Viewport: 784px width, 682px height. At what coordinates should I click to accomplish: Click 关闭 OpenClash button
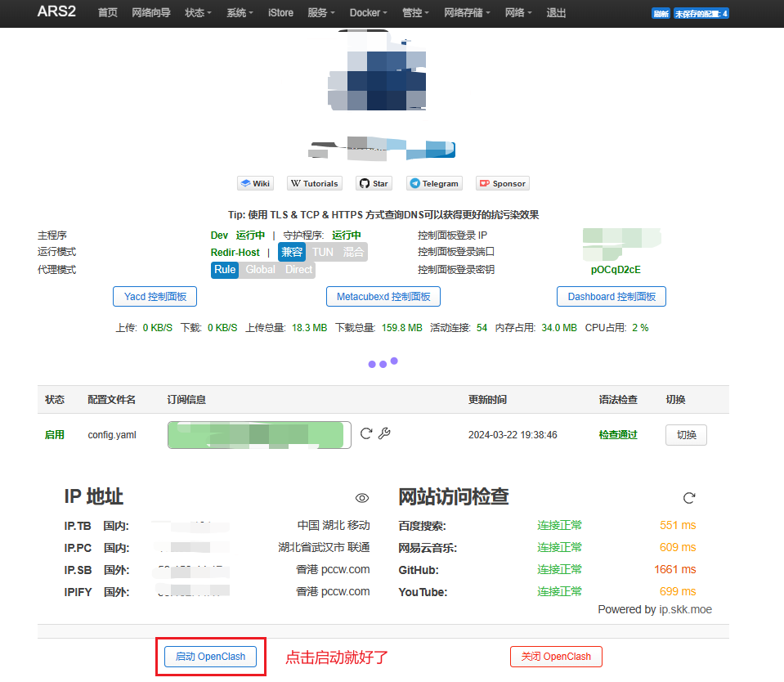556,657
